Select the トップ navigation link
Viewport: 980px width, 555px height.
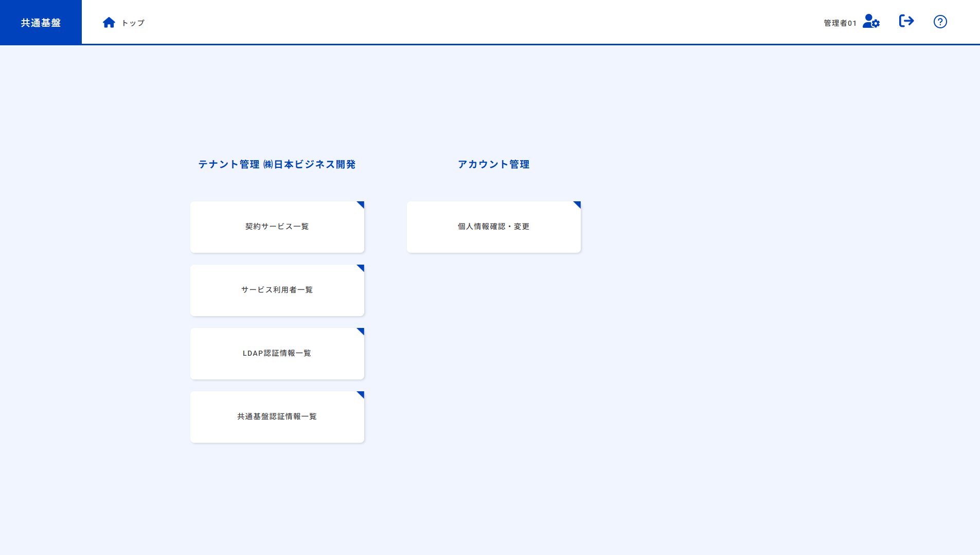(x=133, y=22)
